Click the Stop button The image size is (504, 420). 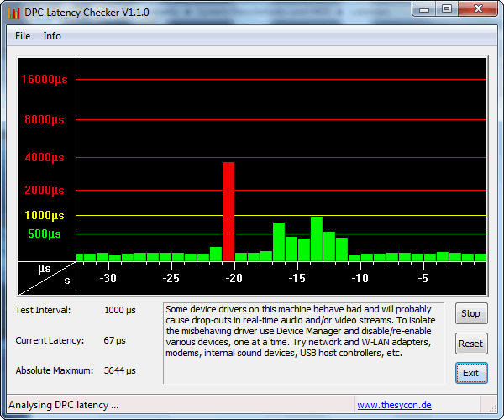tap(471, 313)
